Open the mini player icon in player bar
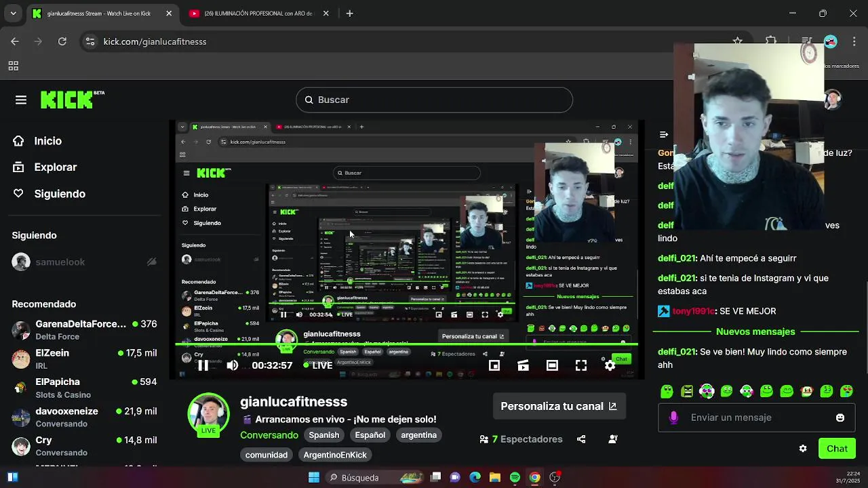 tap(494, 365)
